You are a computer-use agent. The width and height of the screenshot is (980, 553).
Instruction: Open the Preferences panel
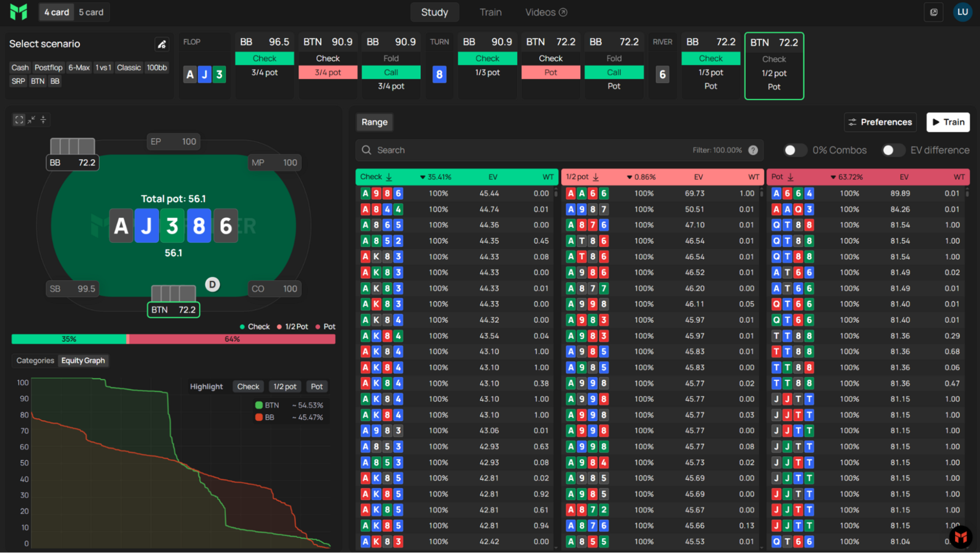[880, 122]
